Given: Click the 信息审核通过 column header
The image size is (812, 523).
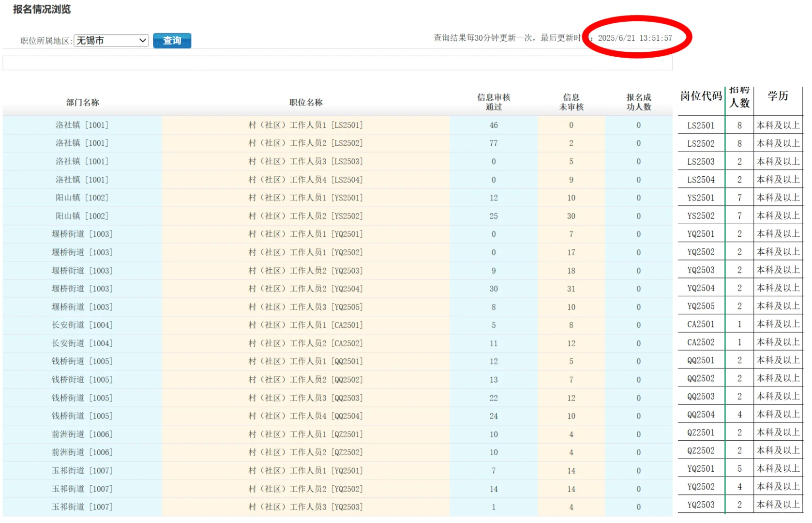Looking at the screenshot, I should click(494, 102).
